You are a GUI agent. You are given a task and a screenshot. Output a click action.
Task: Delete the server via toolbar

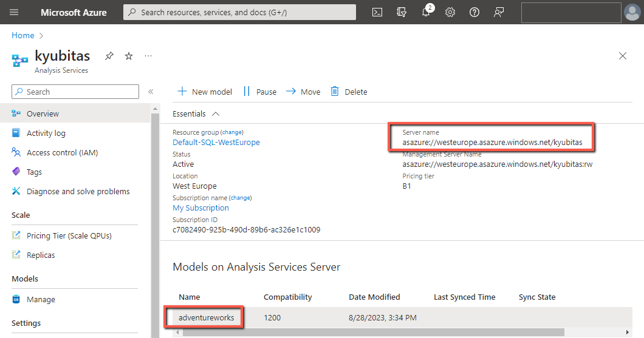tap(349, 92)
